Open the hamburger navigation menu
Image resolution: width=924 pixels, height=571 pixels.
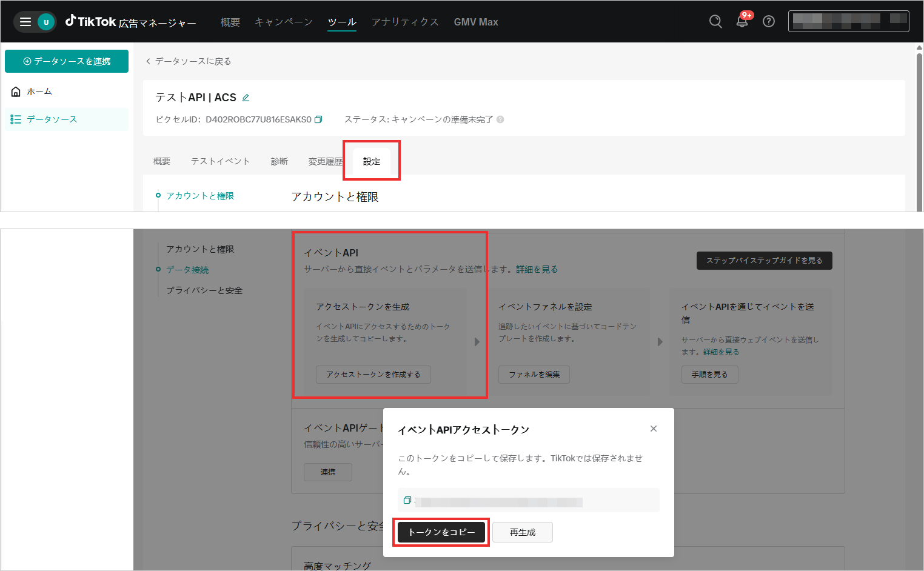(x=24, y=21)
